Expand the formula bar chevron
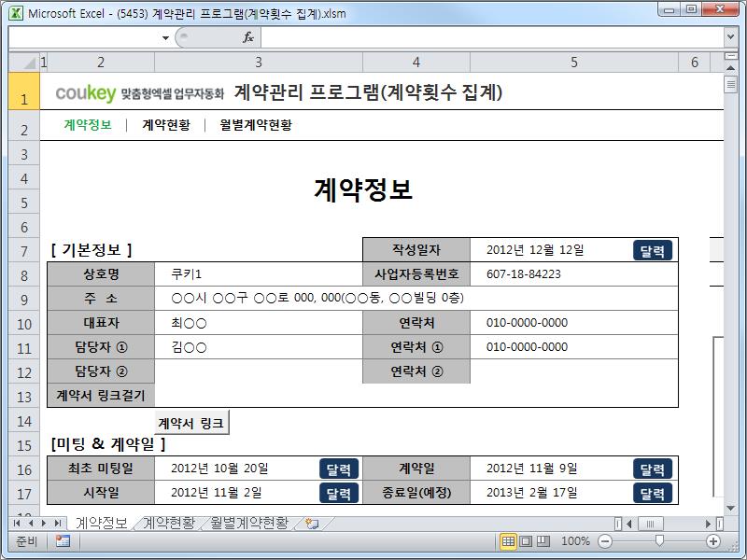Image resolution: width=747 pixels, height=560 pixels. pyautogui.click(x=730, y=36)
